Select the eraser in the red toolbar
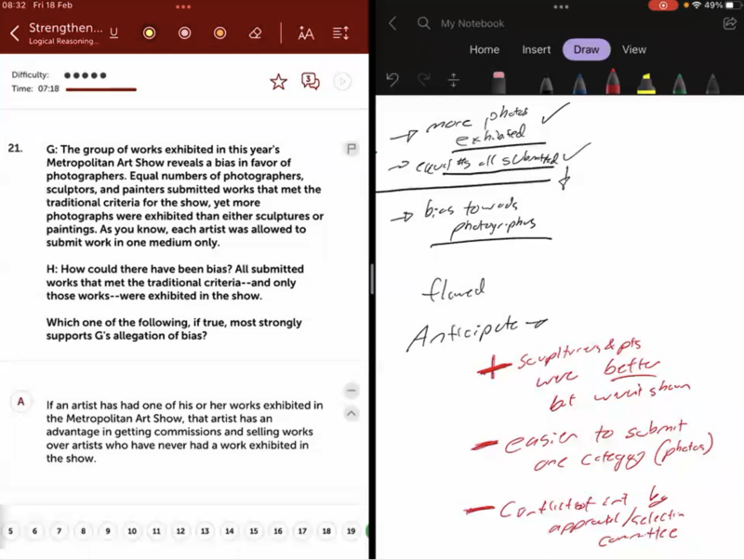 (x=256, y=33)
